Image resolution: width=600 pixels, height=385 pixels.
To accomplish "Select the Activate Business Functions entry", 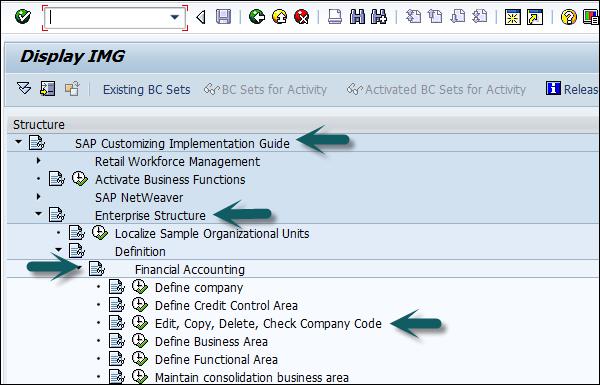I will (170, 179).
